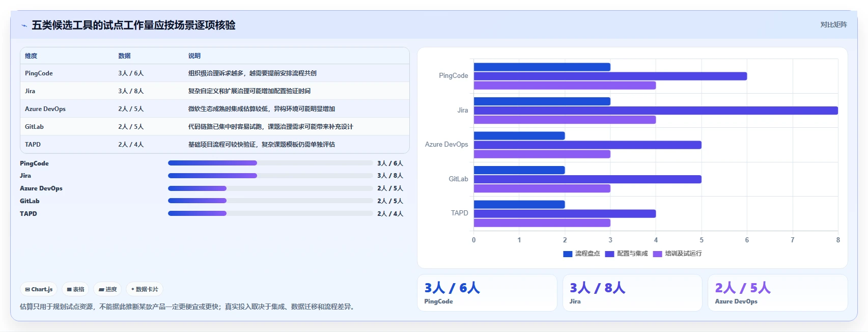Open the Azure DevOps 2人 / 5人 stat card

pyautogui.click(x=777, y=293)
